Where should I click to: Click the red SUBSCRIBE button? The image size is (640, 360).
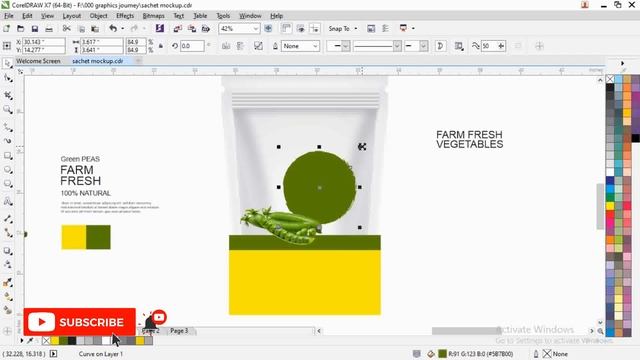coord(80,322)
